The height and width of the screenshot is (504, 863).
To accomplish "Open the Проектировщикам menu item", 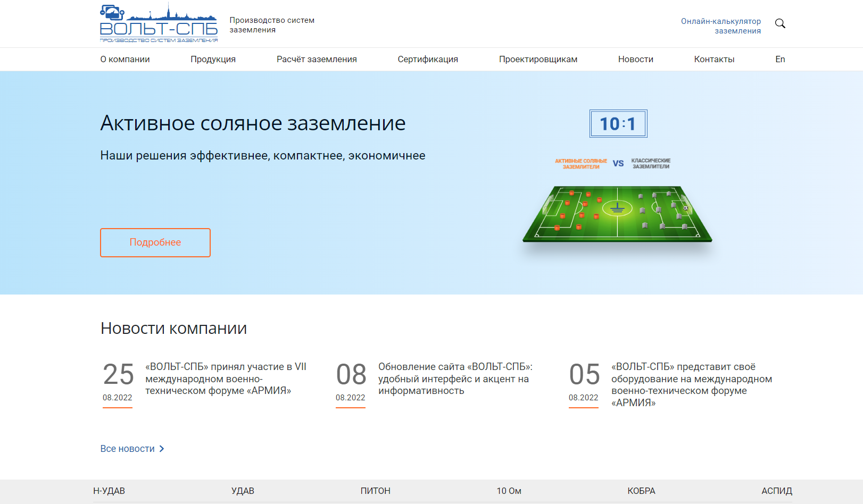I will [x=538, y=59].
